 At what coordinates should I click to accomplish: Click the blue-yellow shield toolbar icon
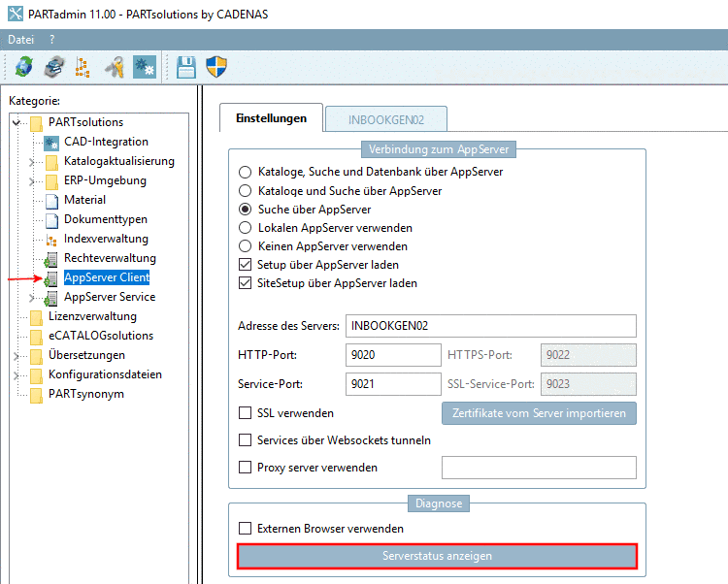216,67
